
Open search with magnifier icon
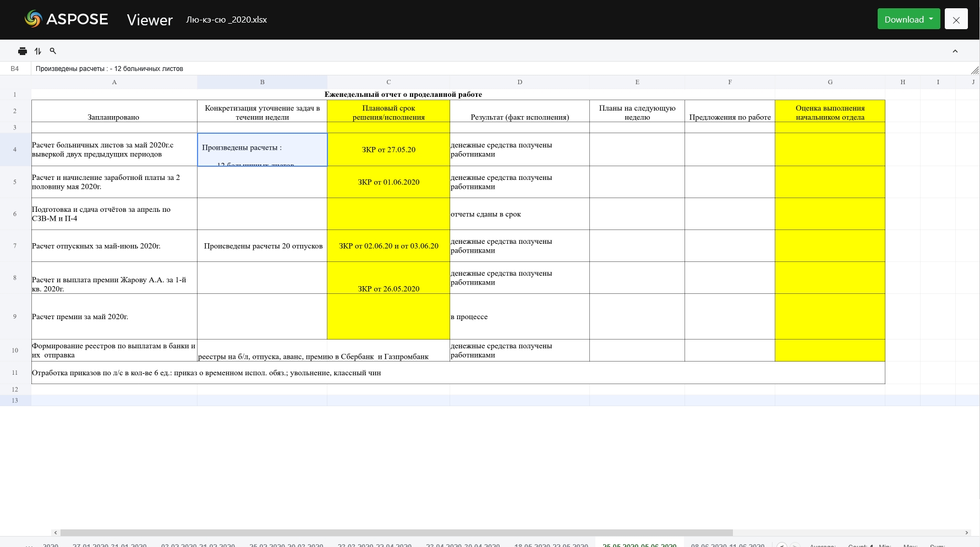click(53, 51)
